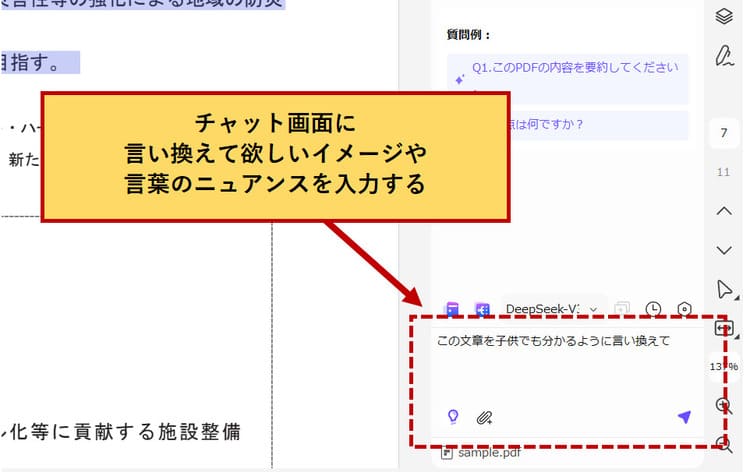Open the layers panel icon
The image size is (750, 476).
724,16
